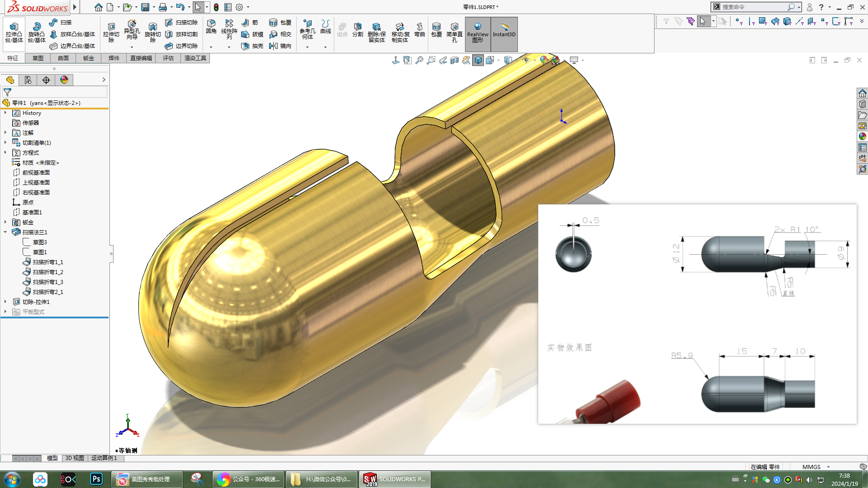Click the Windows Start button
868x488 pixels.
[x=12, y=479]
